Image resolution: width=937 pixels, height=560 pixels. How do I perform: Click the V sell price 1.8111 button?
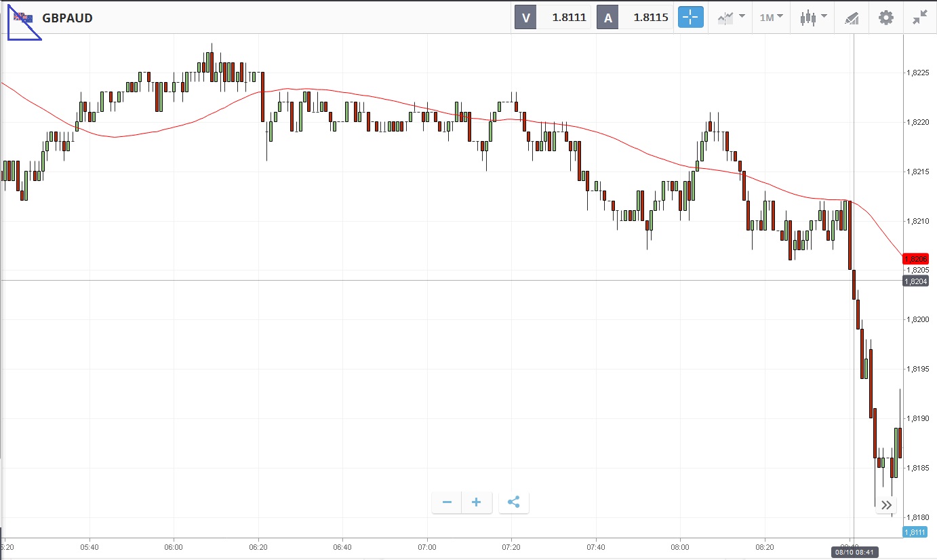(553, 18)
